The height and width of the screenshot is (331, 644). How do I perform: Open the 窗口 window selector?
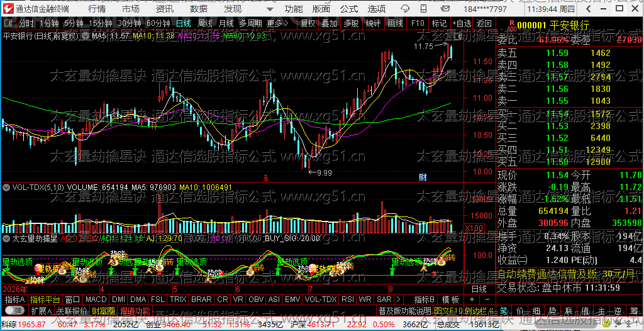tap(72, 300)
